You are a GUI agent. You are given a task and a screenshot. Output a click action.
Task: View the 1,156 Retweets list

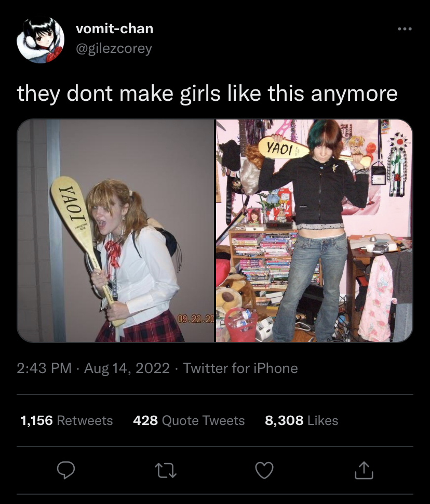66,420
